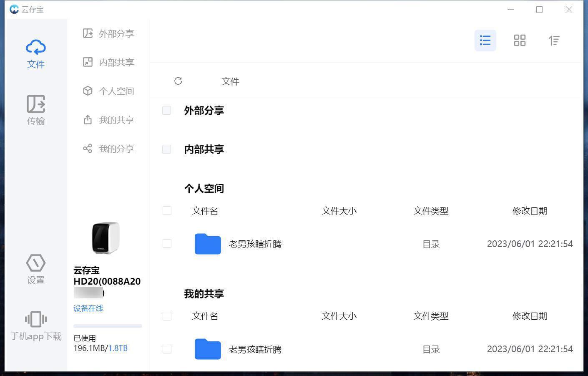Open the 传输 transfer panel
This screenshot has width=588, height=376.
click(36, 109)
